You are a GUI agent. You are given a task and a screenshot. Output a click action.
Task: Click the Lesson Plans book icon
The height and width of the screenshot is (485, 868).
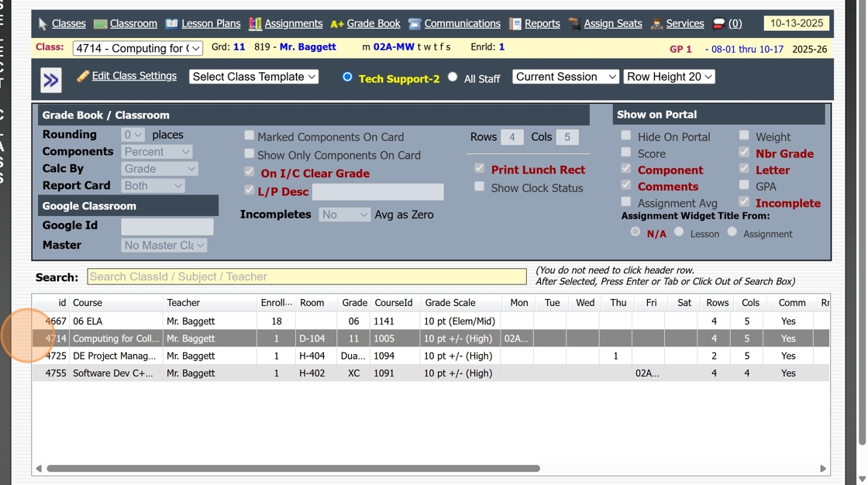[172, 24]
